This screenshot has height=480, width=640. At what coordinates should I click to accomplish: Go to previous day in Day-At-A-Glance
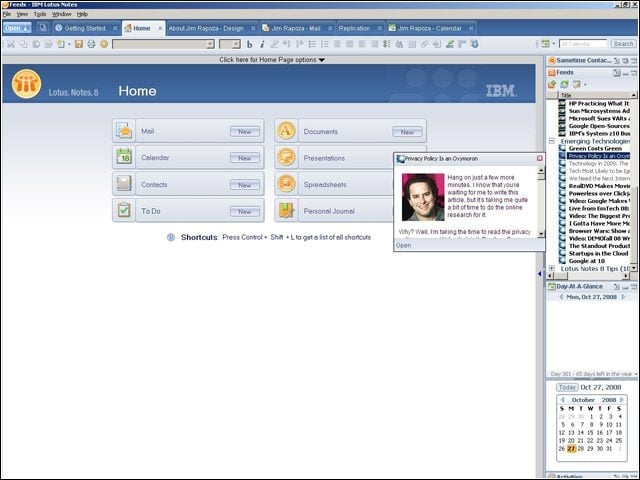tap(561, 297)
